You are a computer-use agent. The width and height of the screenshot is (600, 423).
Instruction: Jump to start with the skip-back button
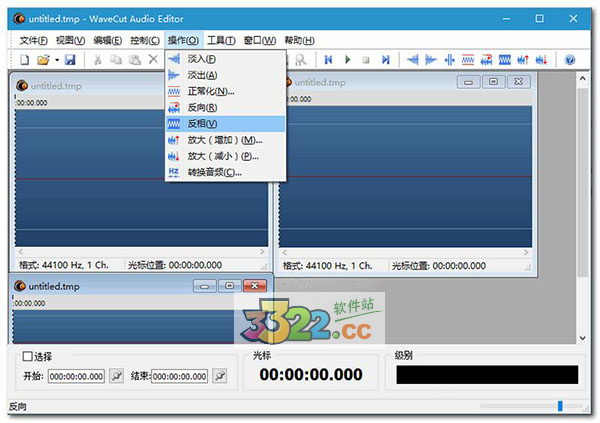tap(328, 60)
